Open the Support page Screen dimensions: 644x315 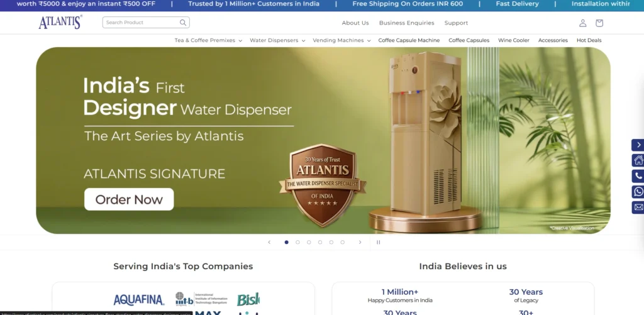tap(457, 23)
